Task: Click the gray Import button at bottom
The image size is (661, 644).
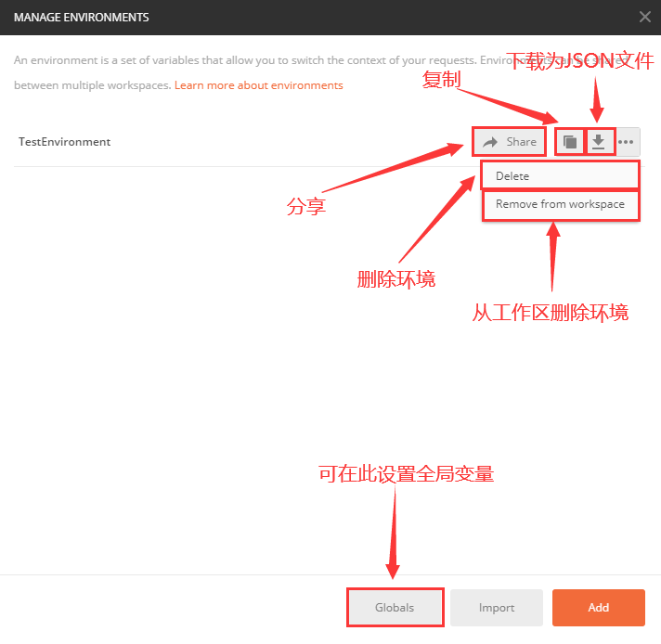Action: point(496,607)
